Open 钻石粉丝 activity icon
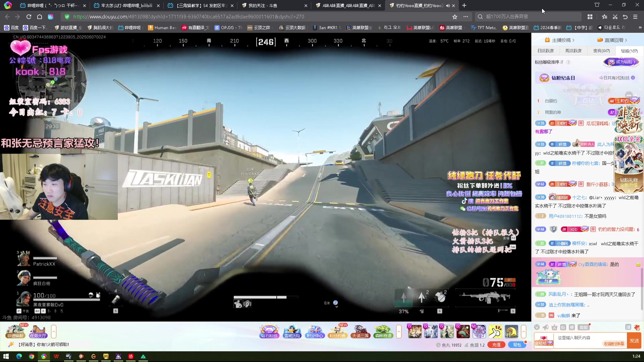Image resolution: width=644 pixels, height=362 pixels. pos(269,331)
